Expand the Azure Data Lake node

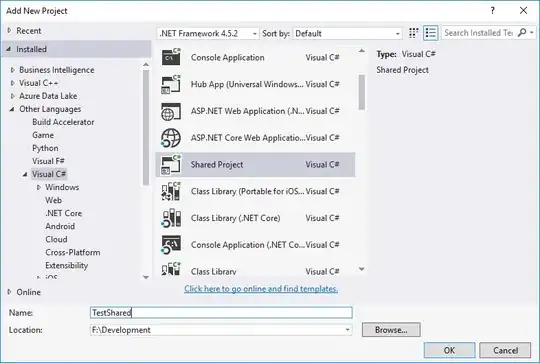click(13, 96)
